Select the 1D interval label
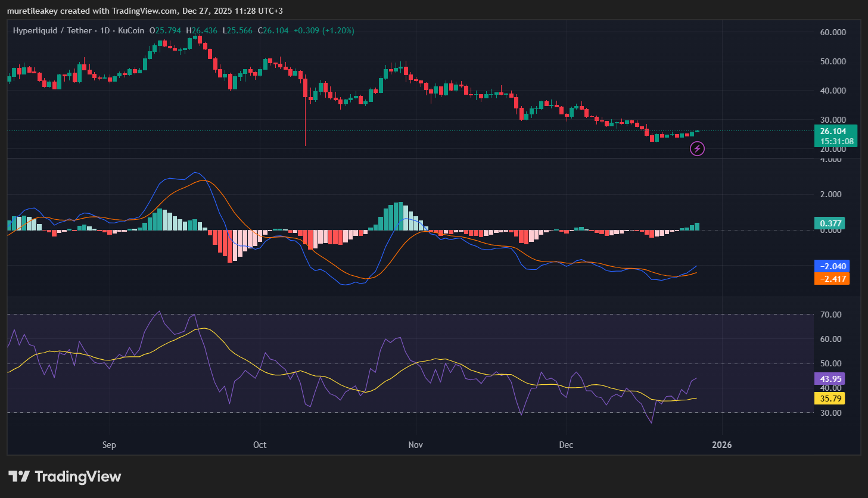The image size is (868, 498). [x=105, y=30]
